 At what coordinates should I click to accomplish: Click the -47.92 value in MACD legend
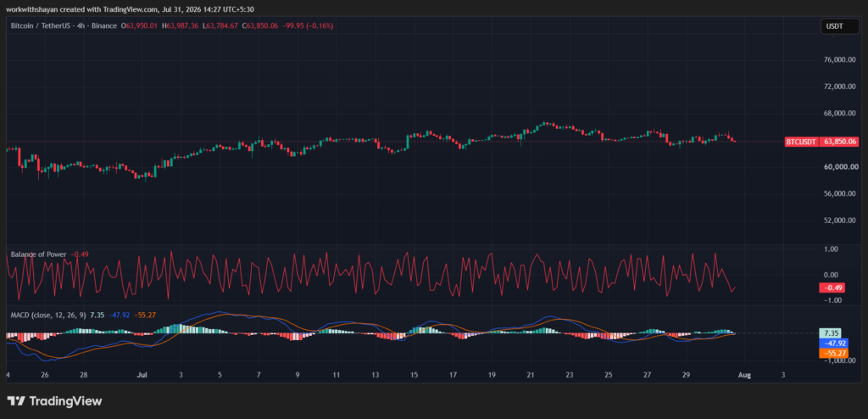[120, 315]
